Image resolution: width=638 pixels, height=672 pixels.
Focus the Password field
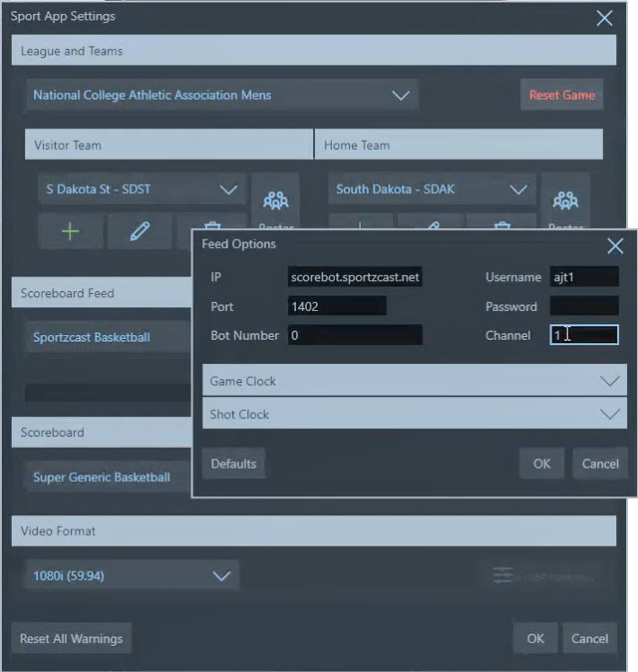[x=584, y=307]
